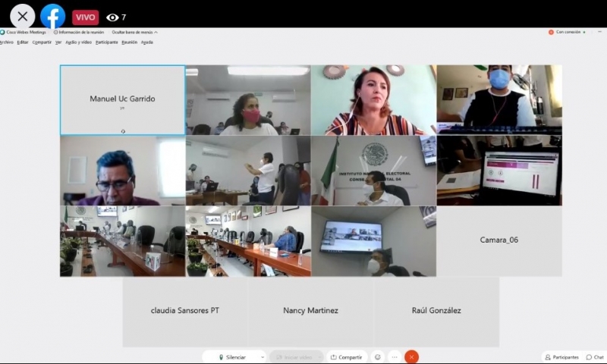Open the Participante menu

pos(106,42)
